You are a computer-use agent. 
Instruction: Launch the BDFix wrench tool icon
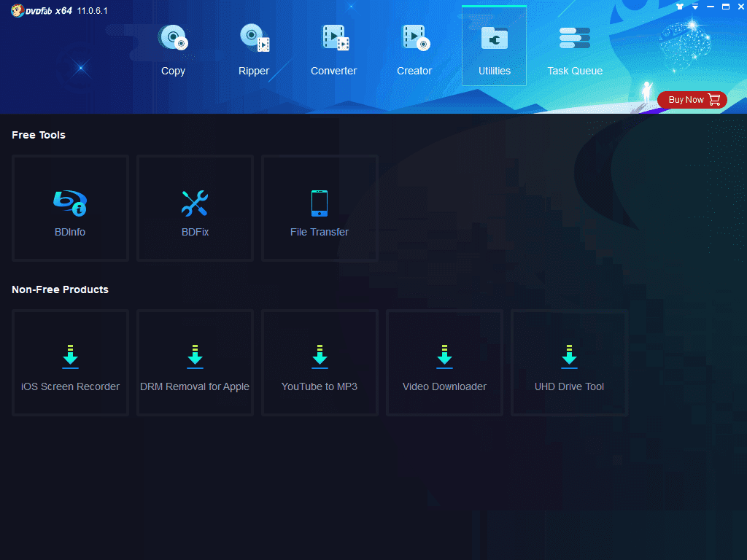coord(195,203)
